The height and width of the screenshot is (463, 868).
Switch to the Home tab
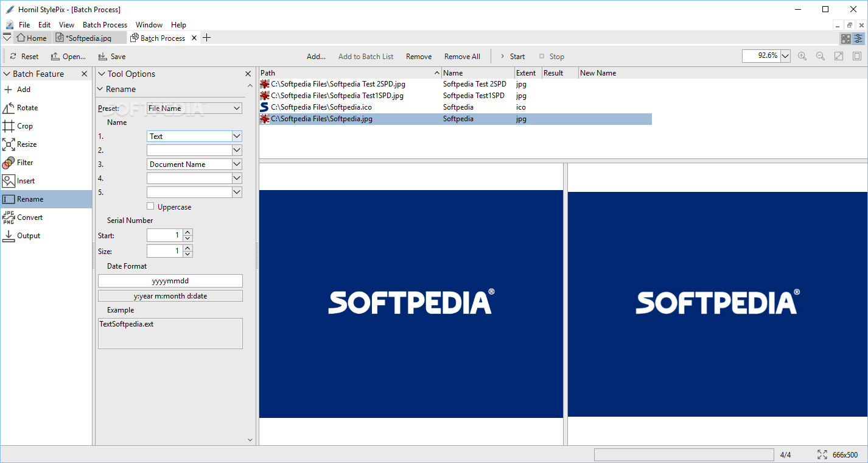pyautogui.click(x=32, y=38)
